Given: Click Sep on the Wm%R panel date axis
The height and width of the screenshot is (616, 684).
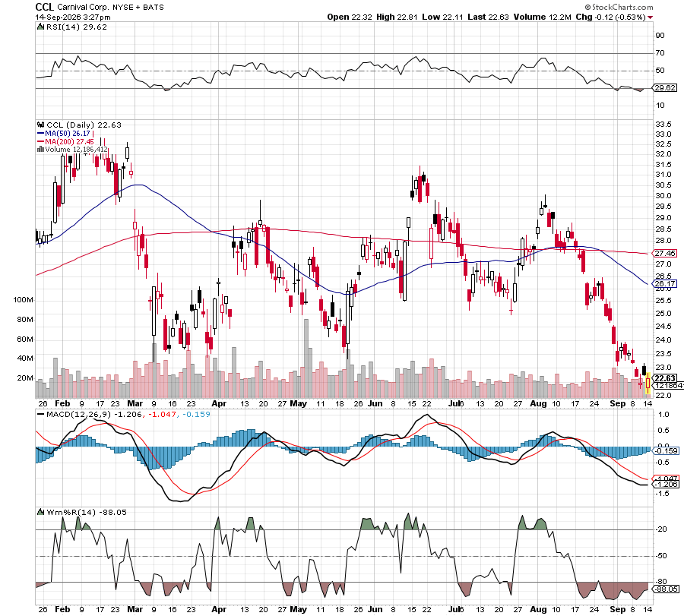Looking at the screenshot, I should pyautogui.click(x=618, y=609).
